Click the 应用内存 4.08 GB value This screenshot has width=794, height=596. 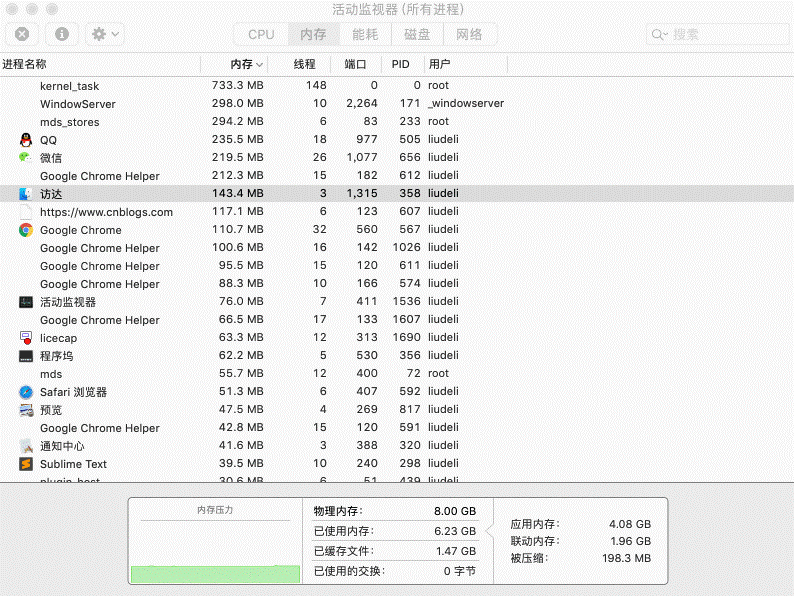(x=629, y=524)
